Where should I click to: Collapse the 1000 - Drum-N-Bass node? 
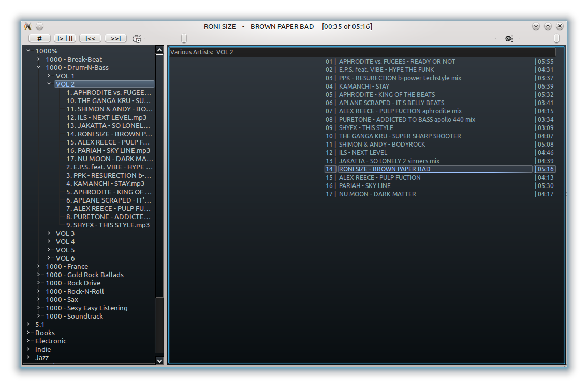[38, 67]
